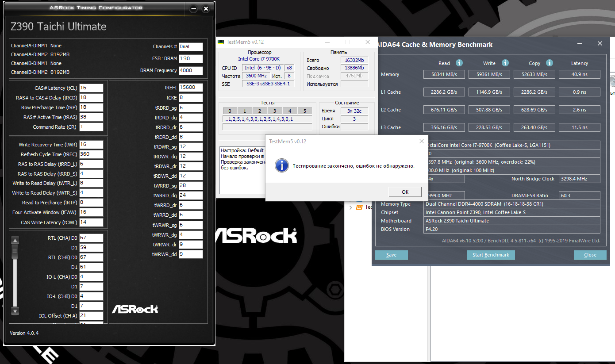Close the TestMem5 completion dialog with X
This screenshot has height=364, width=615.
(x=421, y=141)
